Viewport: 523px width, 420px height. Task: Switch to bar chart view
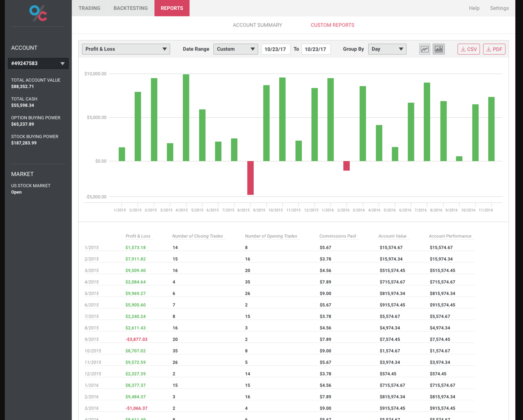[438, 49]
